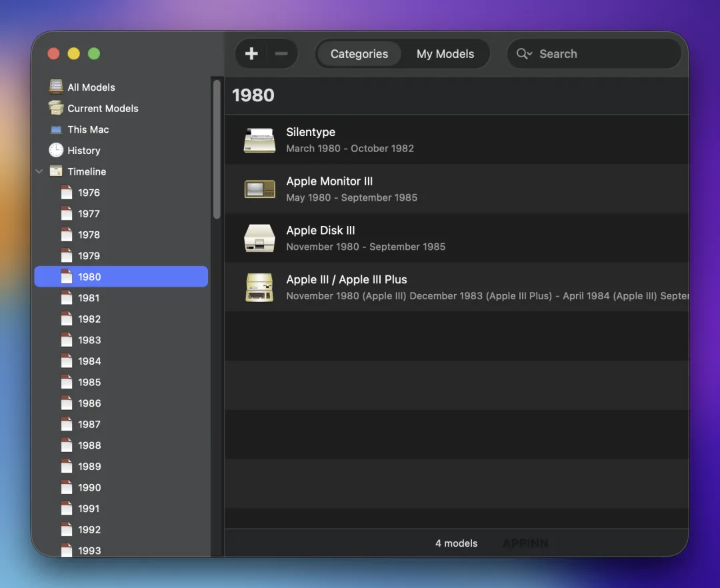Select year 1979 label in timeline
Screen dimensions: 720x588
click(x=89, y=256)
